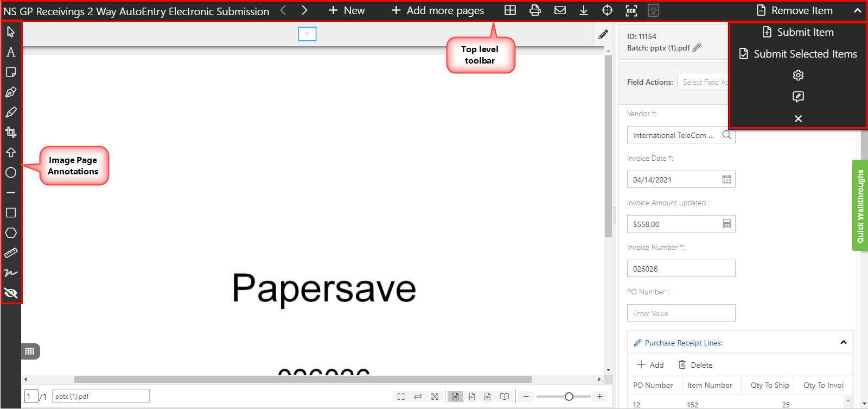Viewport: 868px width, 409px height.
Task: Select the text annotation tool
Action: tap(11, 52)
